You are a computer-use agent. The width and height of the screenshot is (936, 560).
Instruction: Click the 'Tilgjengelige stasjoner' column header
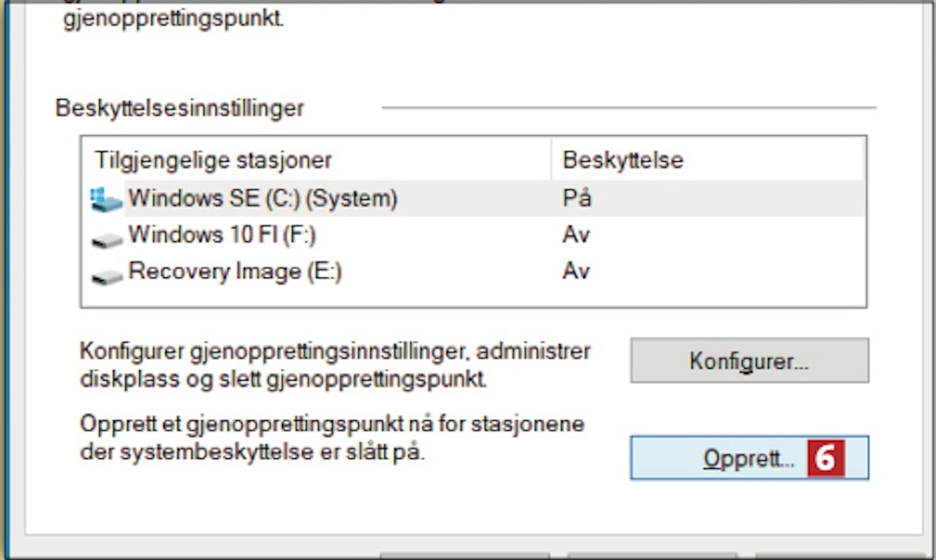point(213,160)
